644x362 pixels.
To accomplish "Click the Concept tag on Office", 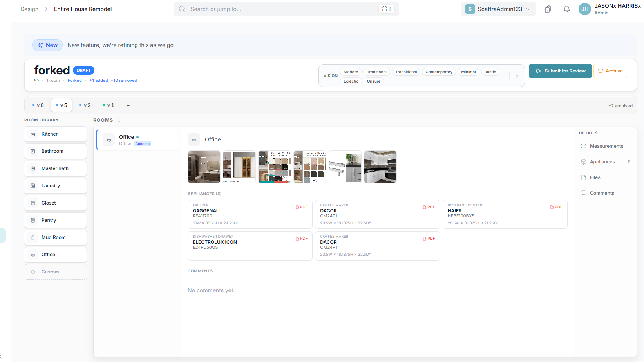I will [x=143, y=144].
